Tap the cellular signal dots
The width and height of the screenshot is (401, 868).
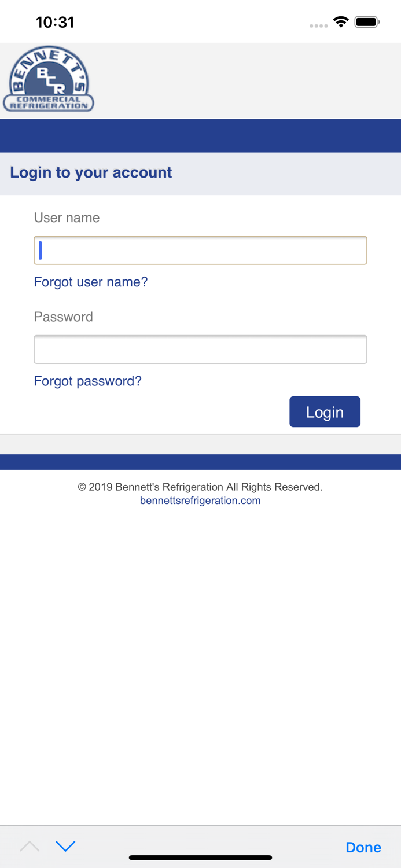tap(318, 25)
